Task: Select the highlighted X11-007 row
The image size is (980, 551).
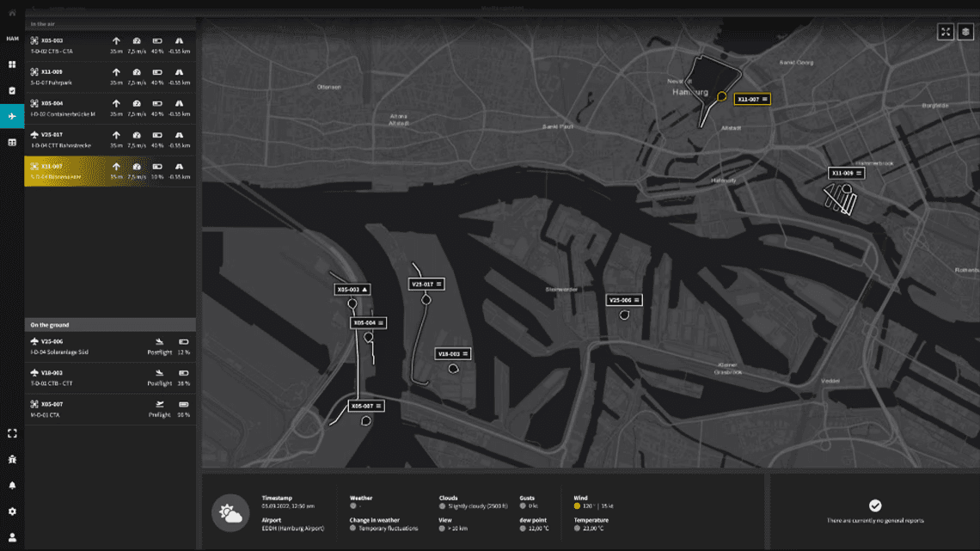Action: click(x=110, y=171)
